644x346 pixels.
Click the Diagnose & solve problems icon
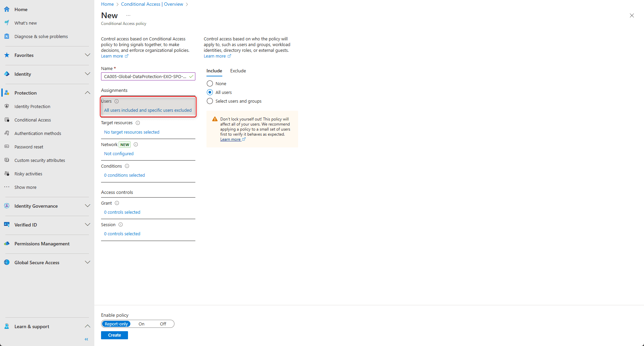(7, 36)
